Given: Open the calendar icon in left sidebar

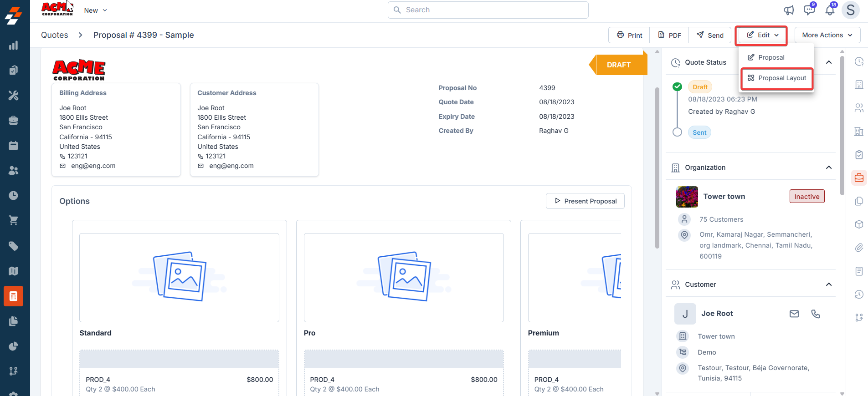Looking at the screenshot, I should click(x=14, y=146).
